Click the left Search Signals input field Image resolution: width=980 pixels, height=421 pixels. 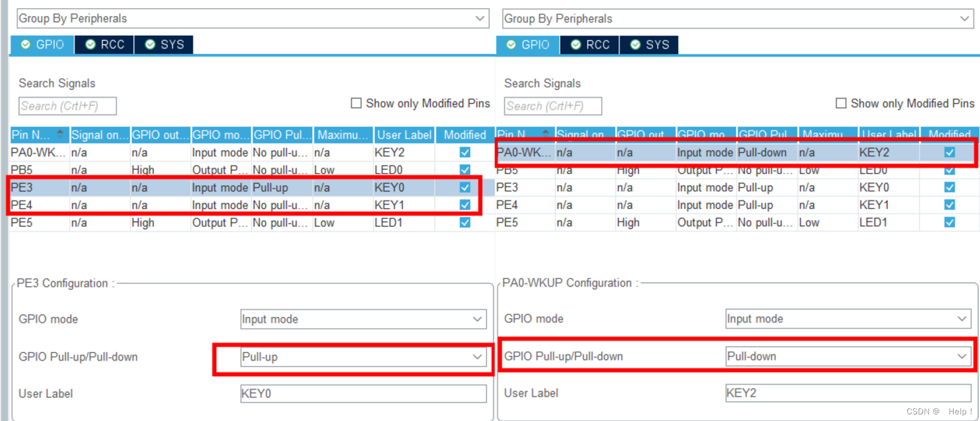pyautogui.click(x=68, y=106)
